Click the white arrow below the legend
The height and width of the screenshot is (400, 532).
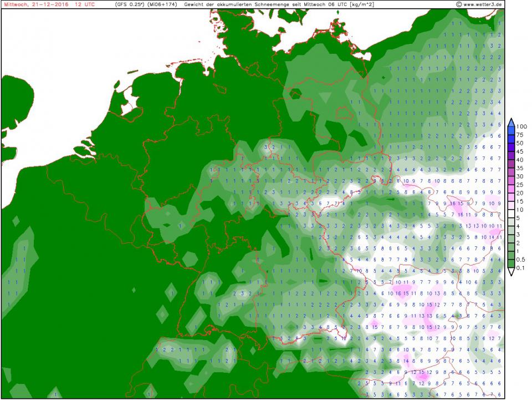point(511,272)
